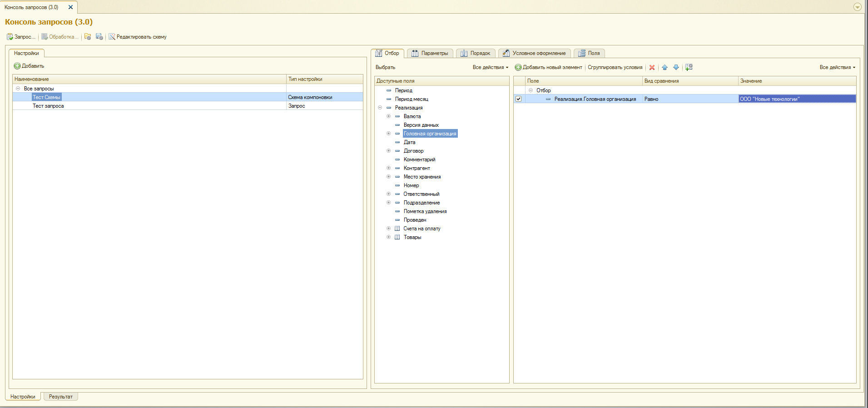Image resolution: width=868 pixels, height=408 pixels.
Task: Click the folder-with-gear open settings icon
Action: 88,37
